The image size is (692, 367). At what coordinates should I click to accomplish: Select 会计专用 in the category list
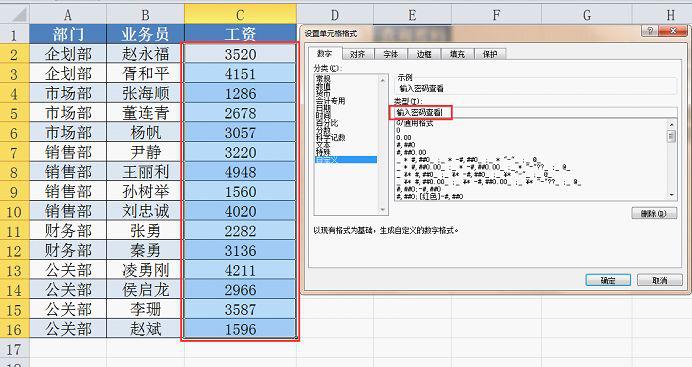pos(330,101)
